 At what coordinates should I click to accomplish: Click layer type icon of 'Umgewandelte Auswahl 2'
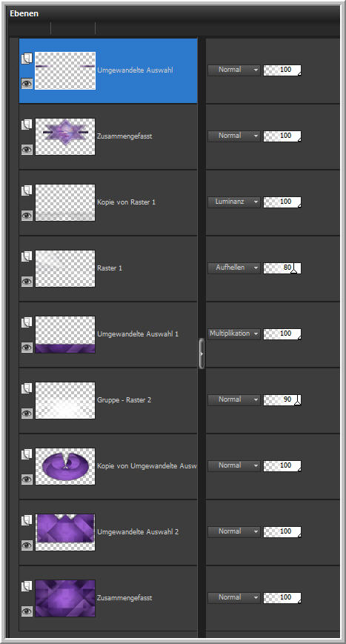point(27,520)
